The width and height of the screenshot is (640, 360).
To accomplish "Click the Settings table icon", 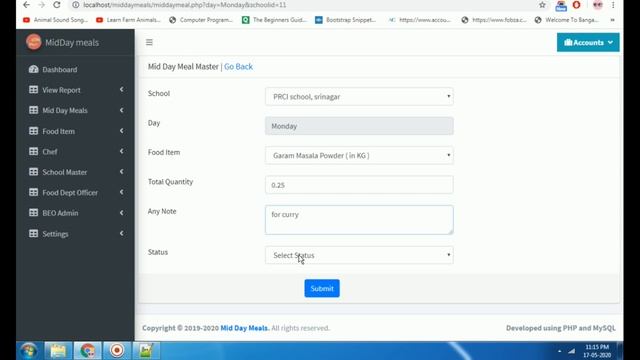I will click(x=33, y=233).
